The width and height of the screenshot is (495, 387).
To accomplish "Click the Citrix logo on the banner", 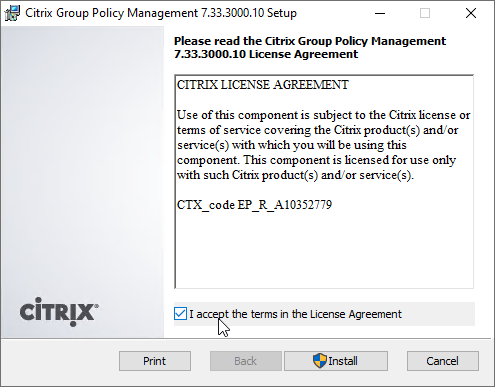I will (59, 312).
